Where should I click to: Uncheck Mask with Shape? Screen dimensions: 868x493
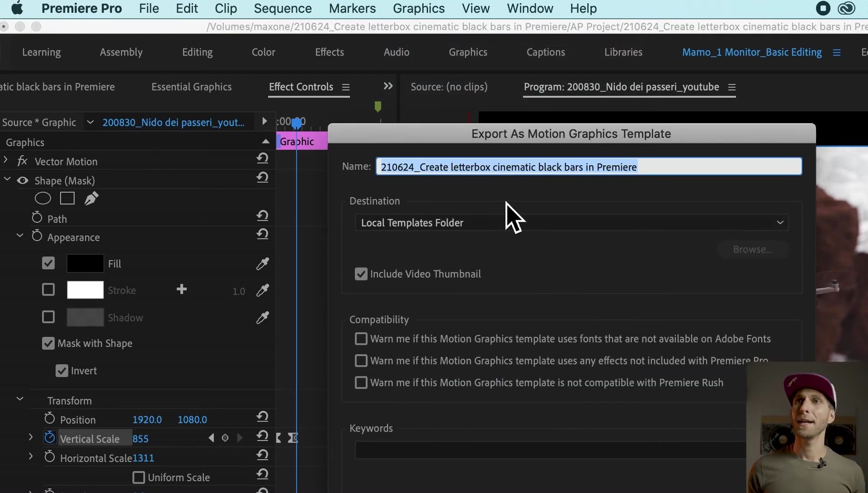tap(48, 343)
